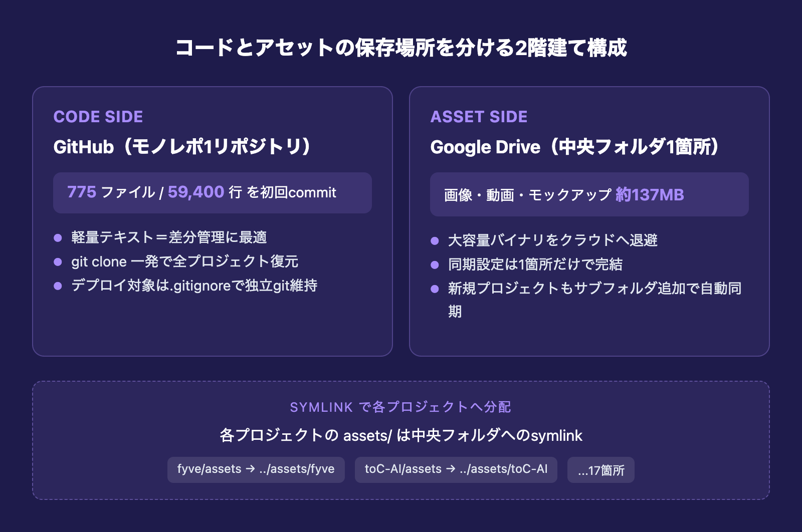
Task: Click the …17箇所 chip
Action: (x=600, y=470)
